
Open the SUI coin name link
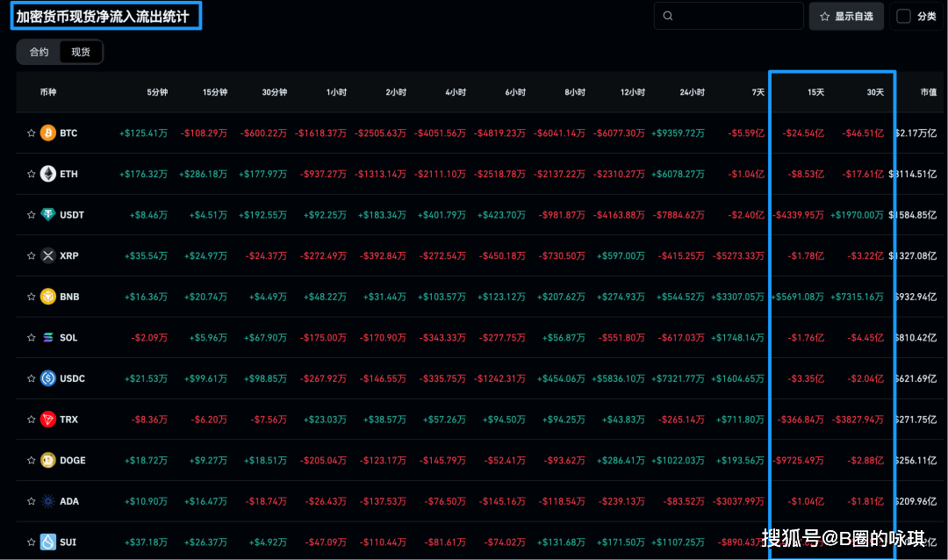pos(68,542)
